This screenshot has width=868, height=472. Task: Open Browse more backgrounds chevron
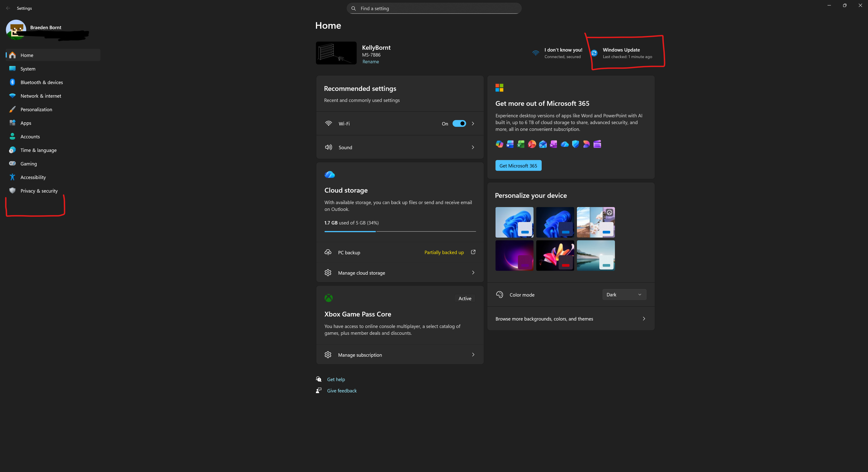point(644,319)
